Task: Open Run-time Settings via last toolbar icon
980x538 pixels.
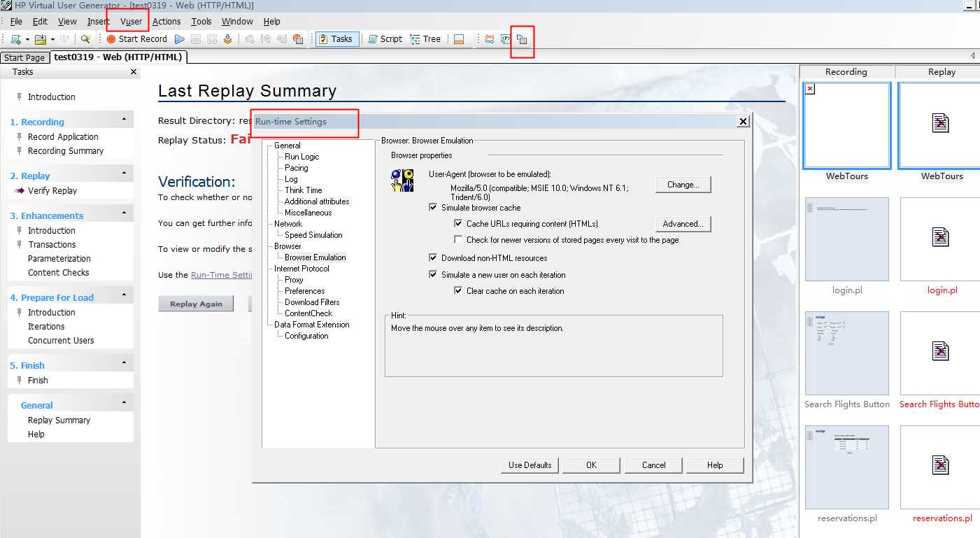Action: pos(522,39)
